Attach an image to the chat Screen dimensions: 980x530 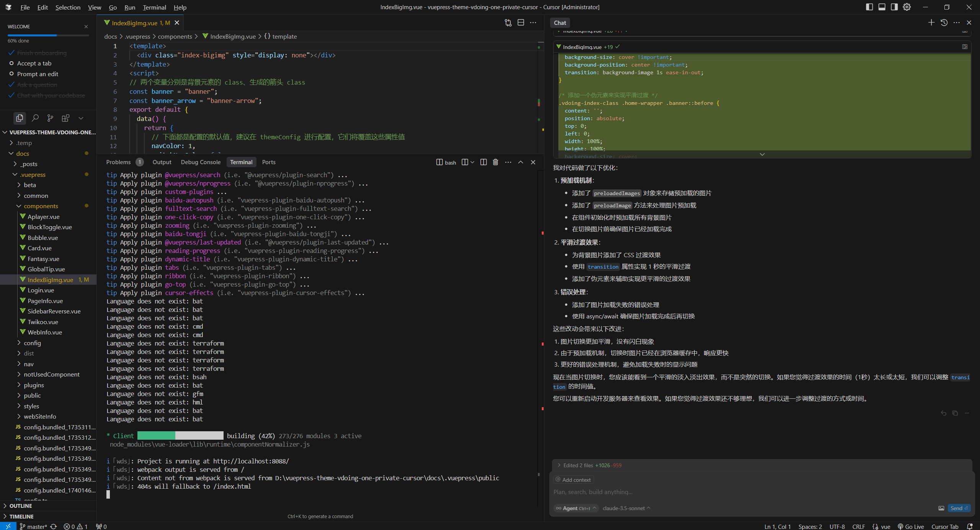941,508
